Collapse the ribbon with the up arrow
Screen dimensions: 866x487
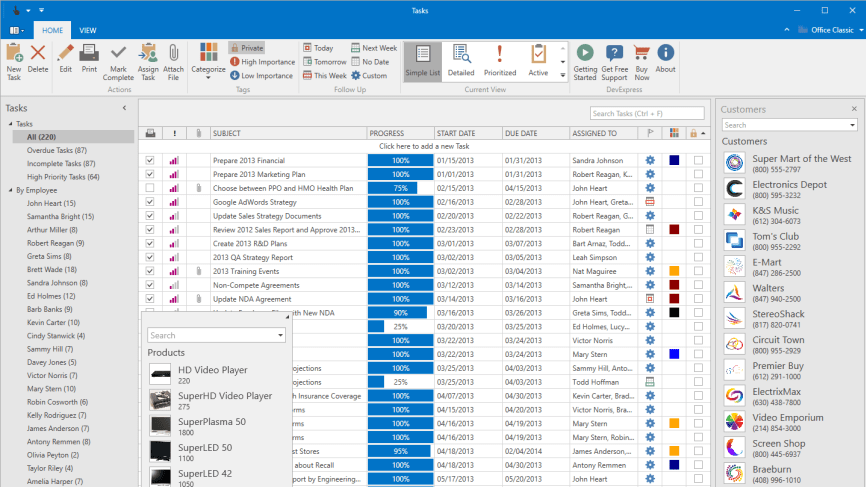coord(786,30)
